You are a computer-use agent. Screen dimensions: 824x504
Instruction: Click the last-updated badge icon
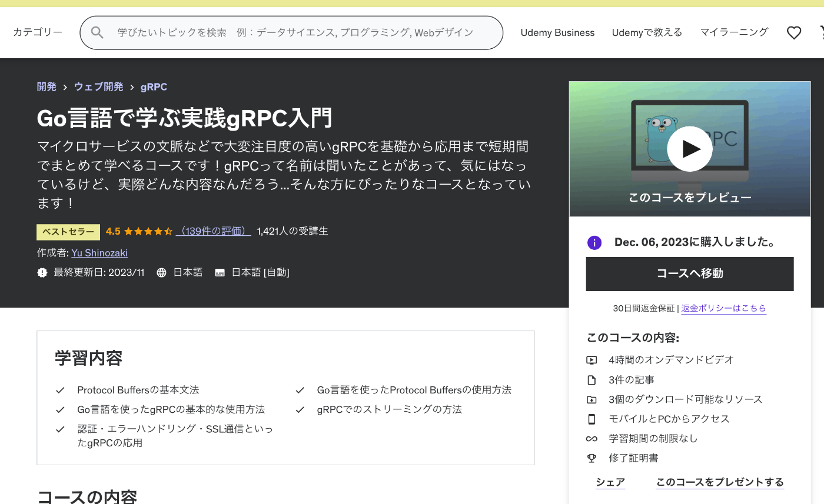pyautogui.click(x=42, y=272)
